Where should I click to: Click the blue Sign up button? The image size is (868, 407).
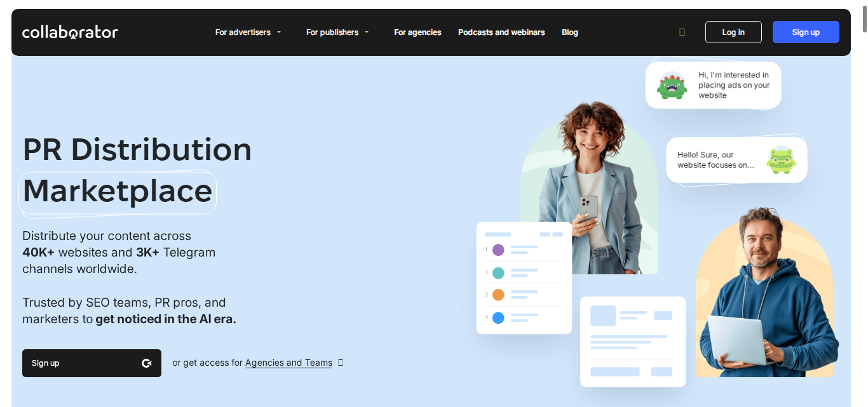pyautogui.click(x=806, y=32)
